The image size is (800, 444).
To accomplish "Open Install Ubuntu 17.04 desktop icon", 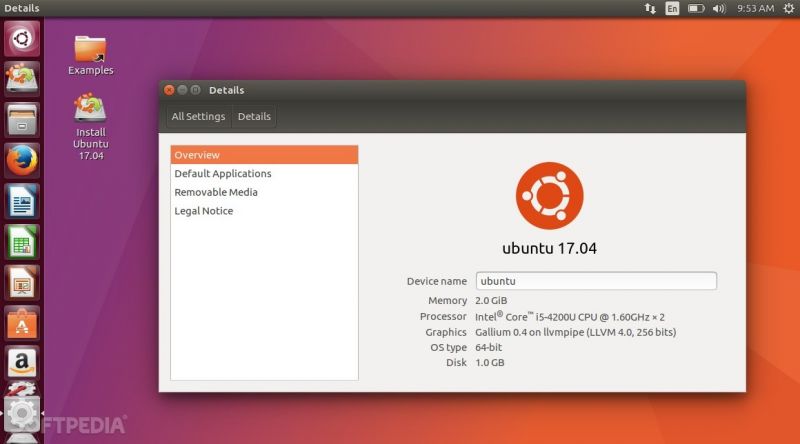I will [90, 127].
